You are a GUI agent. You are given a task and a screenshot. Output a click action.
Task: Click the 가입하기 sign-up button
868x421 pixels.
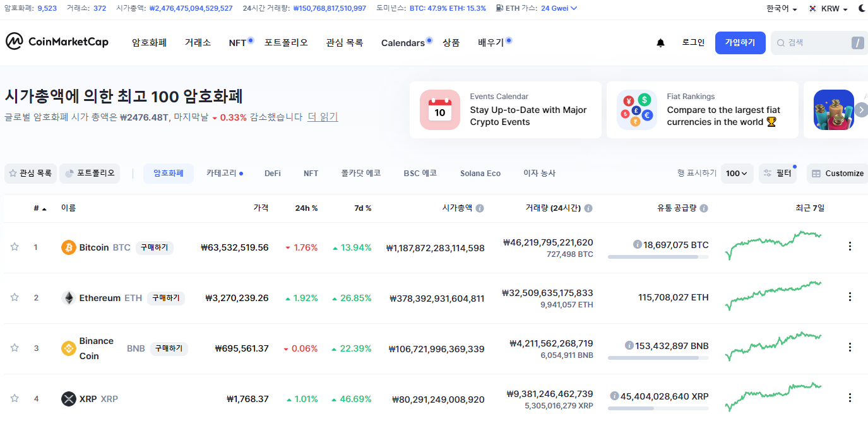[740, 43]
